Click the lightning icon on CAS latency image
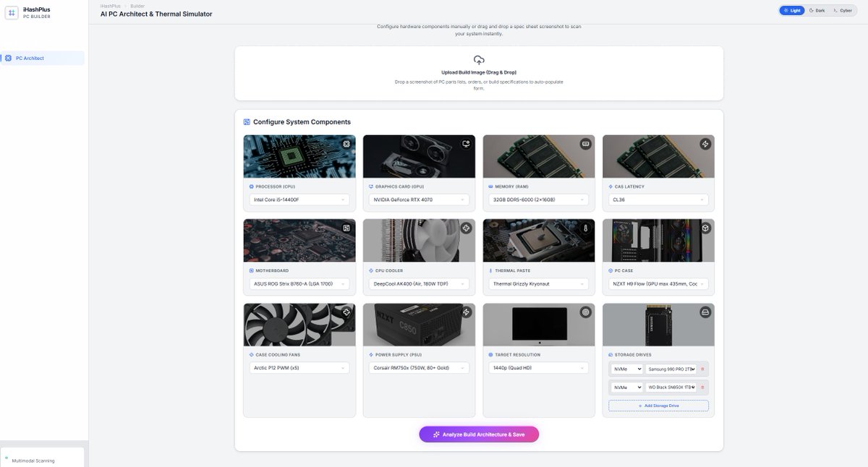The image size is (868, 467). click(705, 144)
